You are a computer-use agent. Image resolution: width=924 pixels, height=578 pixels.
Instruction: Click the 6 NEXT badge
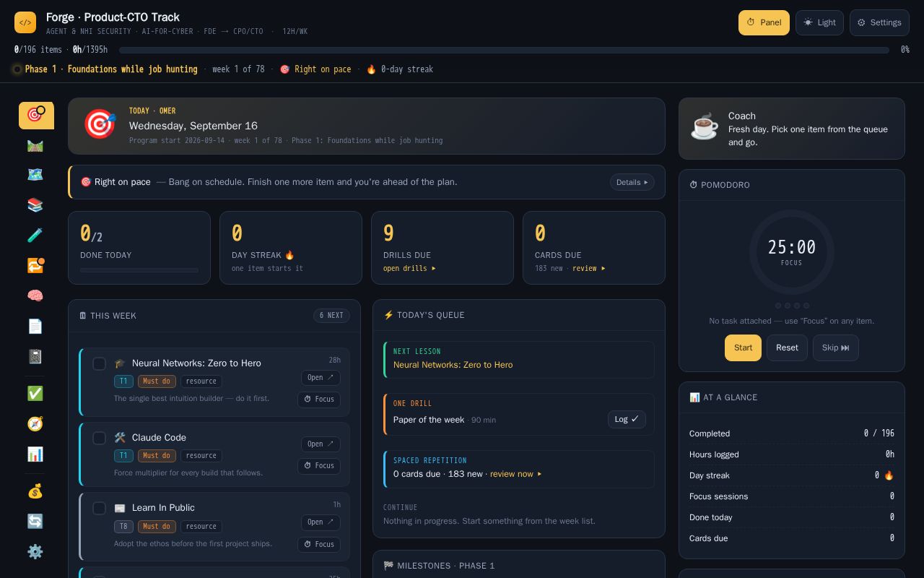tap(331, 315)
